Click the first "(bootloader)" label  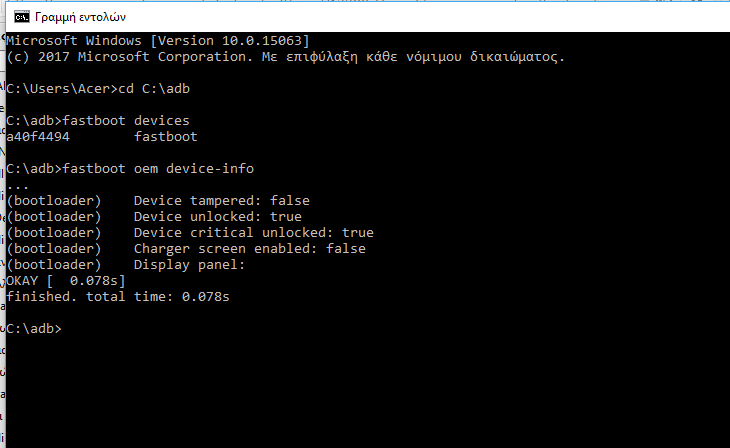click(53, 200)
